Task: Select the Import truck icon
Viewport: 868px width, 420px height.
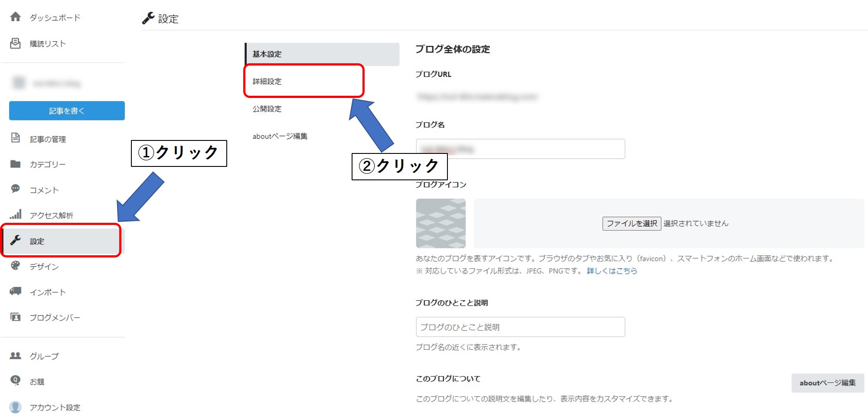Action: 16,291
